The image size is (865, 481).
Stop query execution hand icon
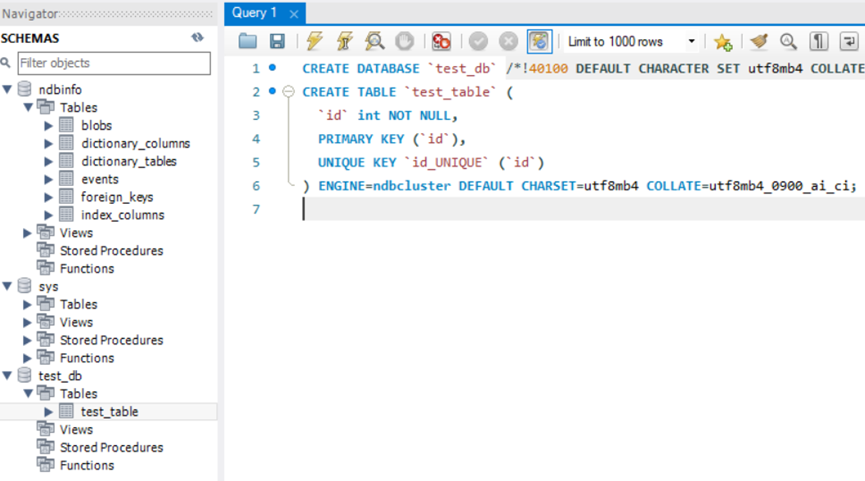click(x=404, y=41)
